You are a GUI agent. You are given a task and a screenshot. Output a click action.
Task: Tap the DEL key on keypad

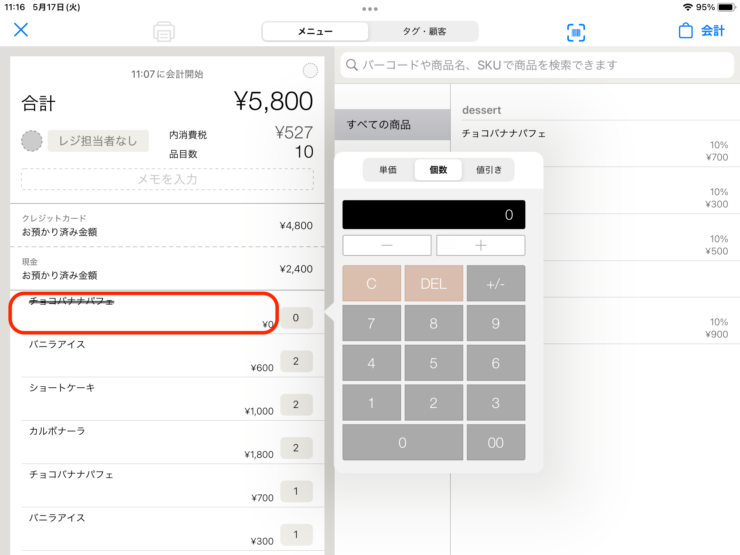coord(434,284)
